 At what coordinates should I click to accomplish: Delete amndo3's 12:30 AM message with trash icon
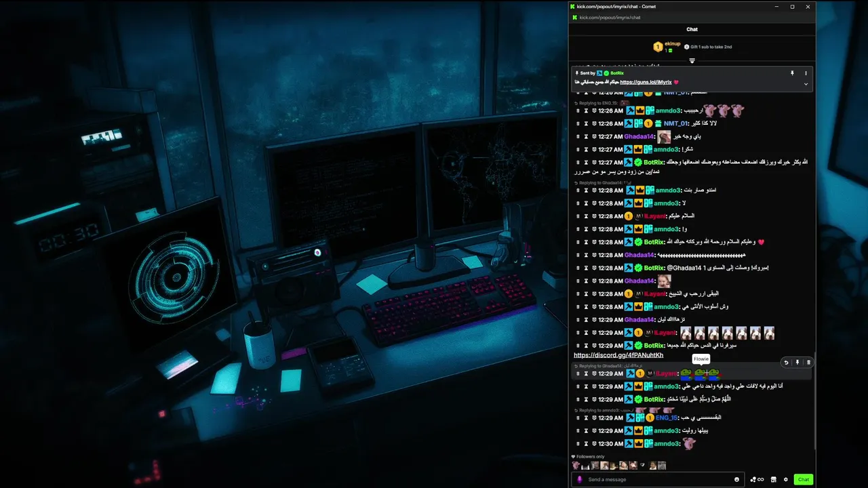[x=578, y=444]
